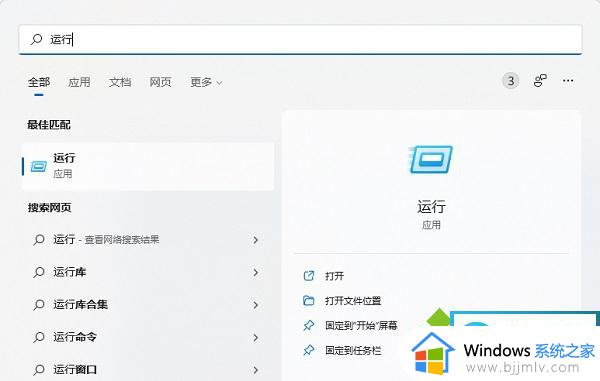Select the 运行库合集 web suggestion
Screen dimensions: 600x381
[x=148, y=305]
